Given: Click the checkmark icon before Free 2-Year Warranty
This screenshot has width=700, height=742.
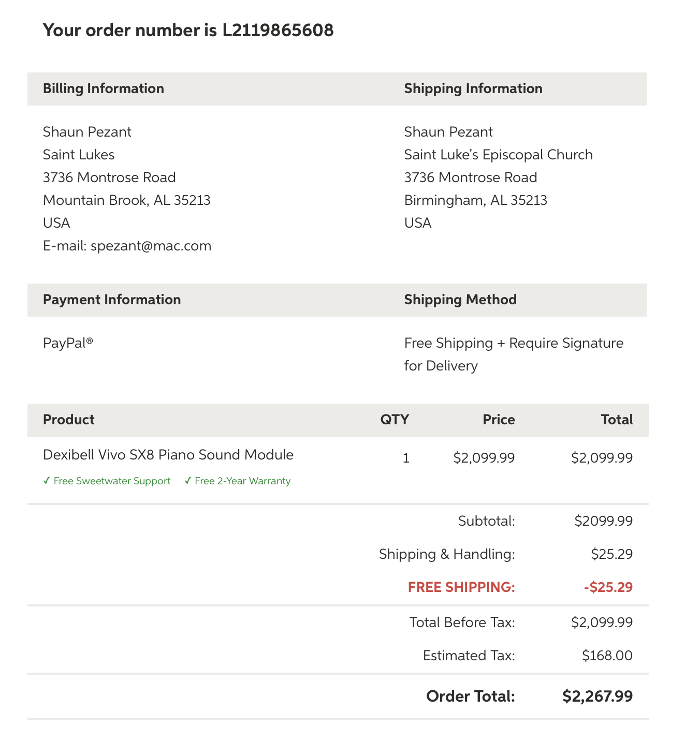Looking at the screenshot, I should [x=187, y=481].
